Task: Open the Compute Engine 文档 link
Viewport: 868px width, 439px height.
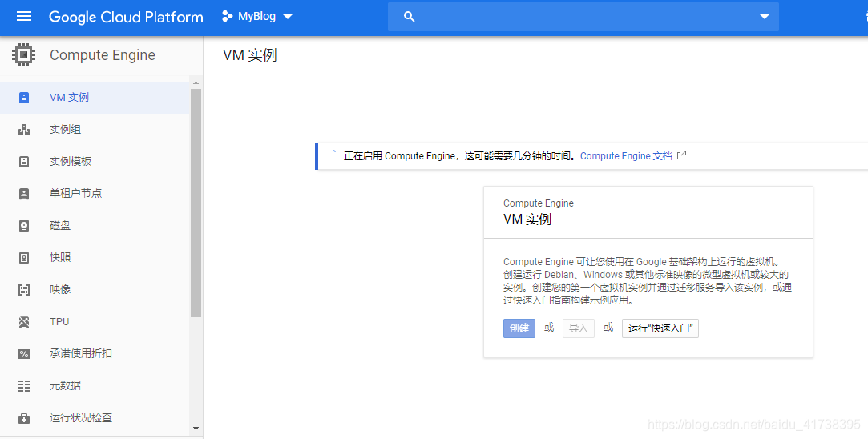Action: (626, 156)
